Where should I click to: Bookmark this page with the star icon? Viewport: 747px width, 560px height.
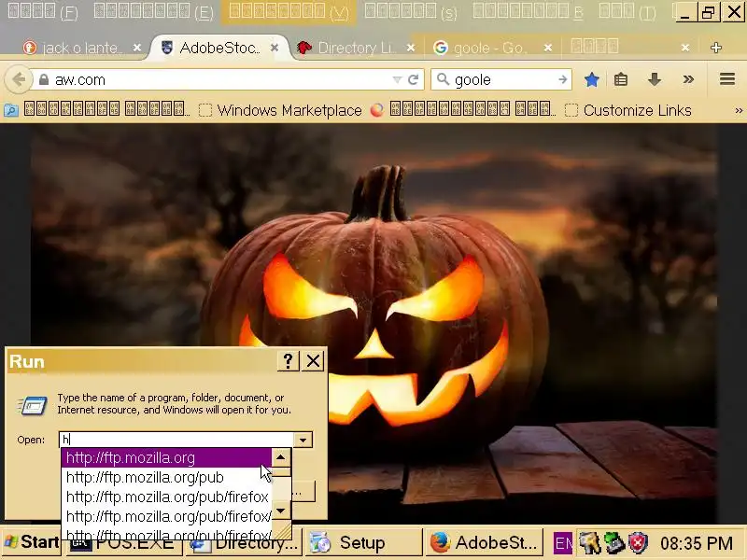click(x=592, y=79)
